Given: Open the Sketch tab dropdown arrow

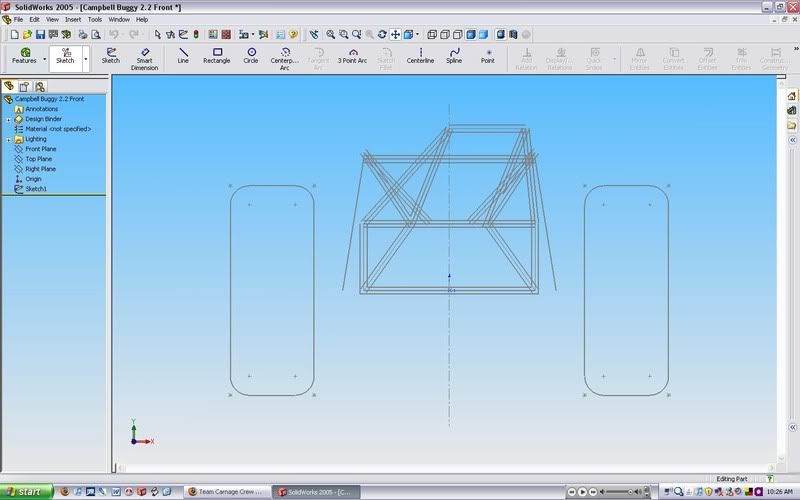Looking at the screenshot, I should [x=86, y=59].
